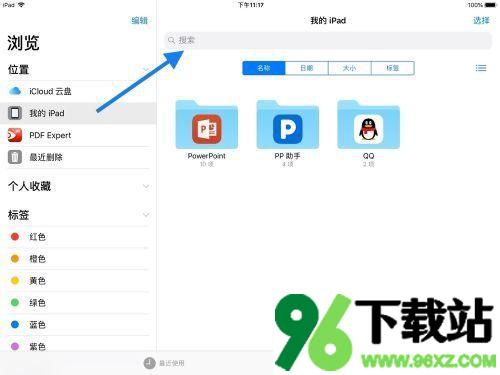Click the QQ folder name label
This screenshot has height=375, width=500.
pyautogui.click(x=368, y=156)
